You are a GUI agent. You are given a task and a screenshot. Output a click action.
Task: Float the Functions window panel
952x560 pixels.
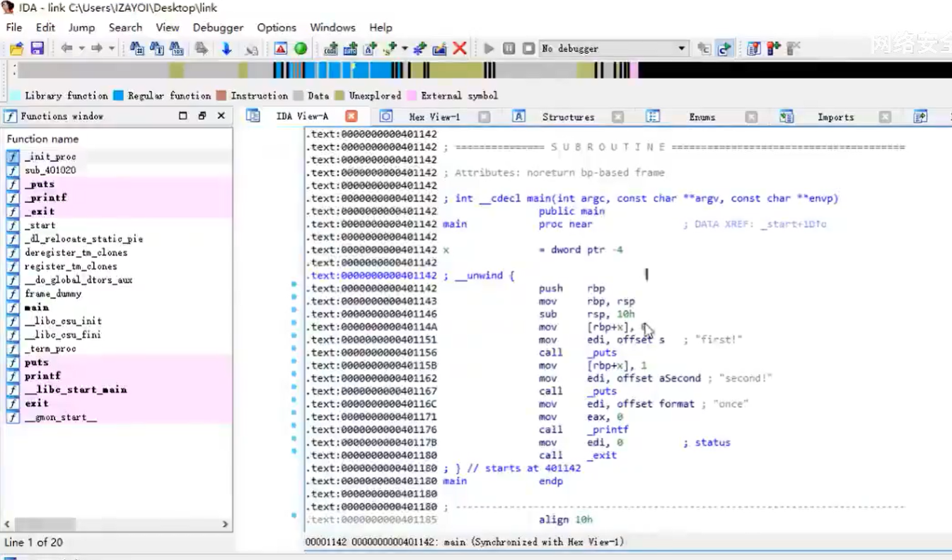(202, 116)
